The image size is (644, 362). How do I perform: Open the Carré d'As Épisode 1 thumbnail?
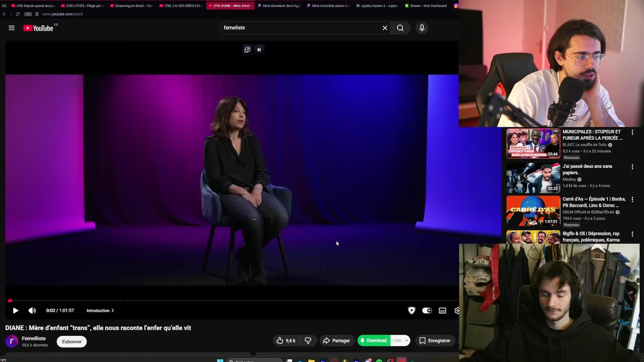[533, 211]
